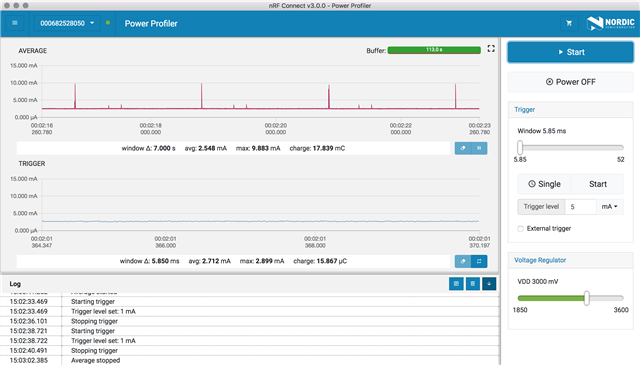Toggle log autoscroll down-arrow button
The image size is (640, 365).
pyautogui.click(x=489, y=284)
